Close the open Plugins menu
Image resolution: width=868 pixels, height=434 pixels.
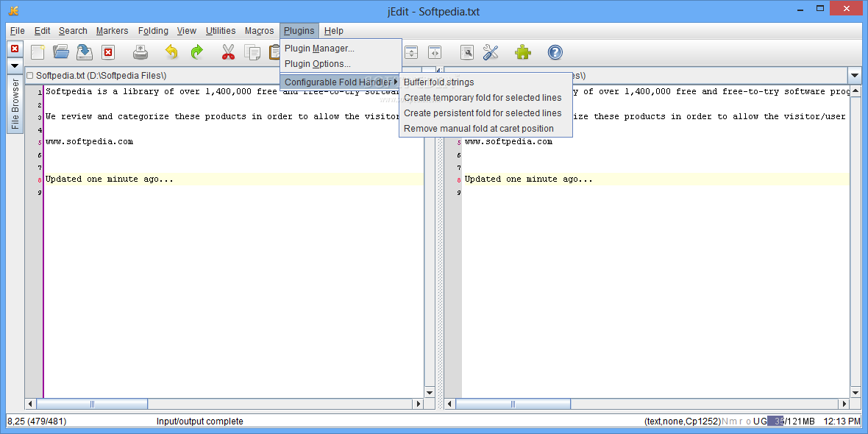tap(299, 31)
